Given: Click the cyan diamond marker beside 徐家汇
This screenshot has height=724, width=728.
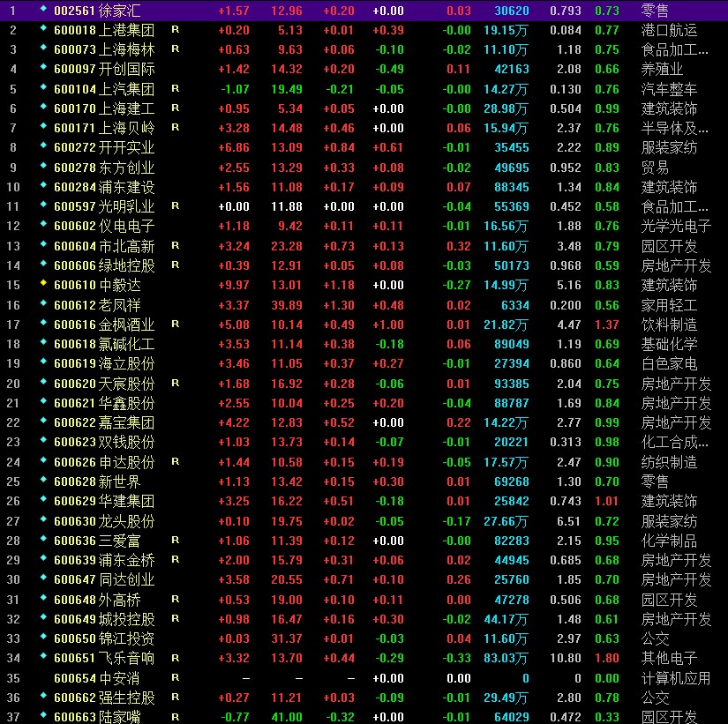Looking at the screenshot, I should click(42, 9).
